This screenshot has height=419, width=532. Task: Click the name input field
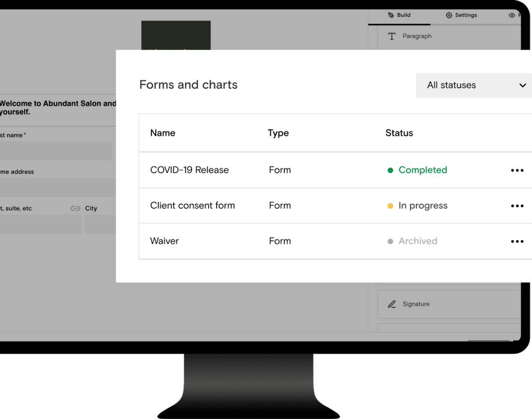[56, 151]
